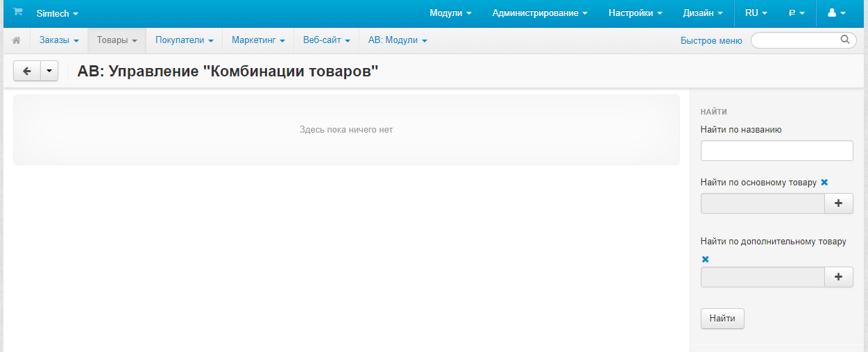The image size is (868, 352).
Task: Open the user account menu
Action: (x=836, y=13)
